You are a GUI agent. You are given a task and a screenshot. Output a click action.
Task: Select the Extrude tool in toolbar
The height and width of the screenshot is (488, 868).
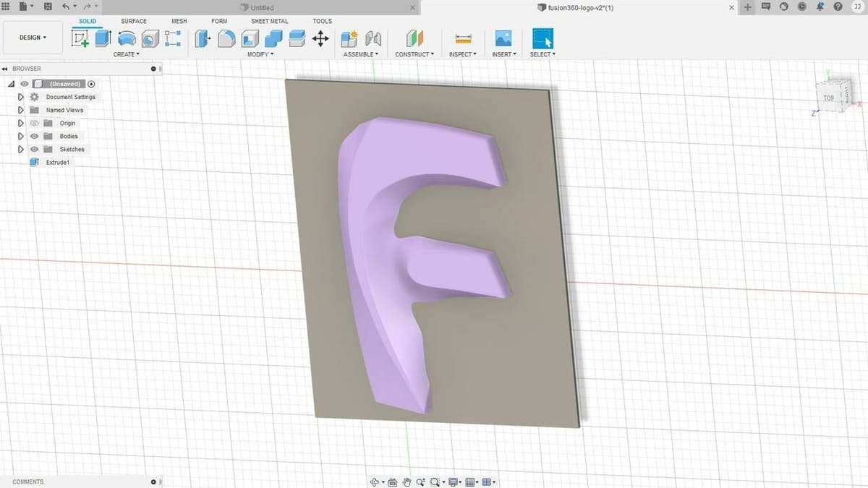pyautogui.click(x=103, y=38)
